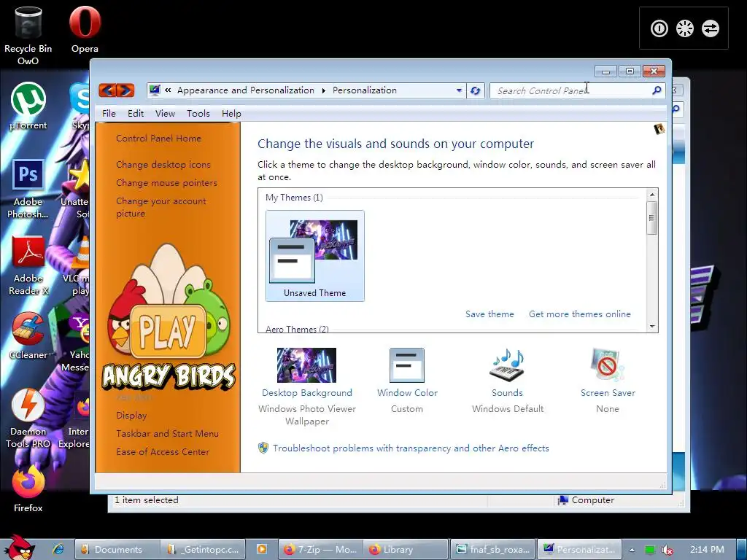
Task: Click the brightness icon in top-right overlay
Action: [x=684, y=28]
